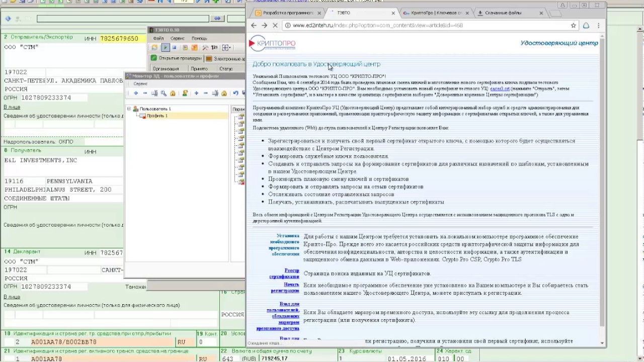Click the refresh icon in ТЭВТО toolbar
Image resolution: width=644 pixels, height=362 pixels.
click(154, 48)
